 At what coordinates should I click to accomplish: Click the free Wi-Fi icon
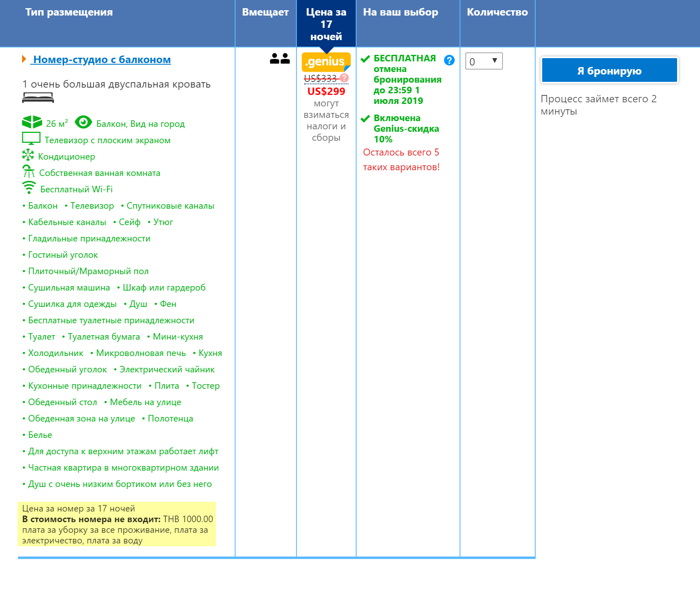click(29, 187)
